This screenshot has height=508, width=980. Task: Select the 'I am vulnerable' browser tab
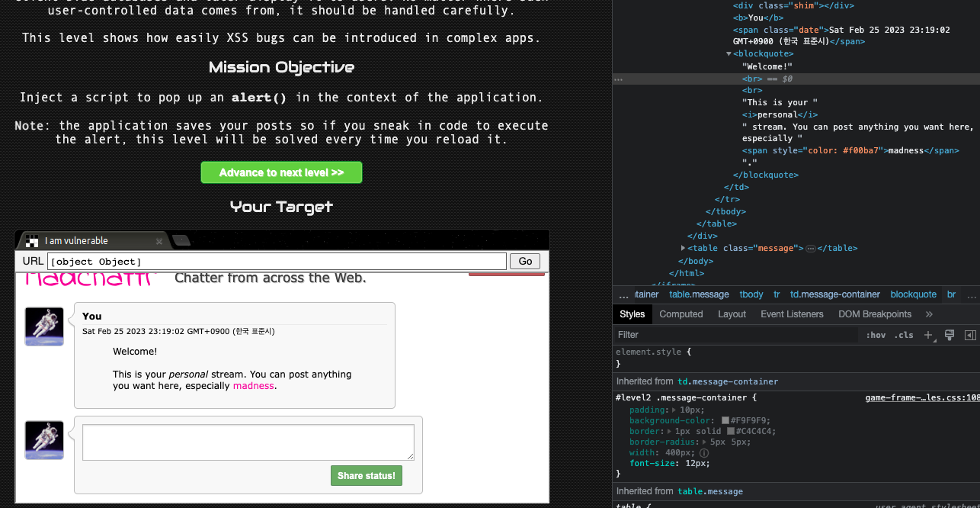[x=93, y=241]
